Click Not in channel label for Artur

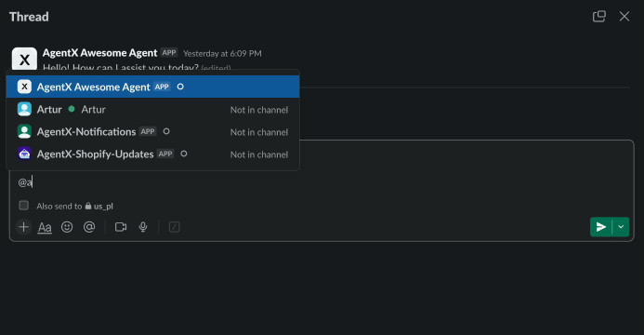259,110
